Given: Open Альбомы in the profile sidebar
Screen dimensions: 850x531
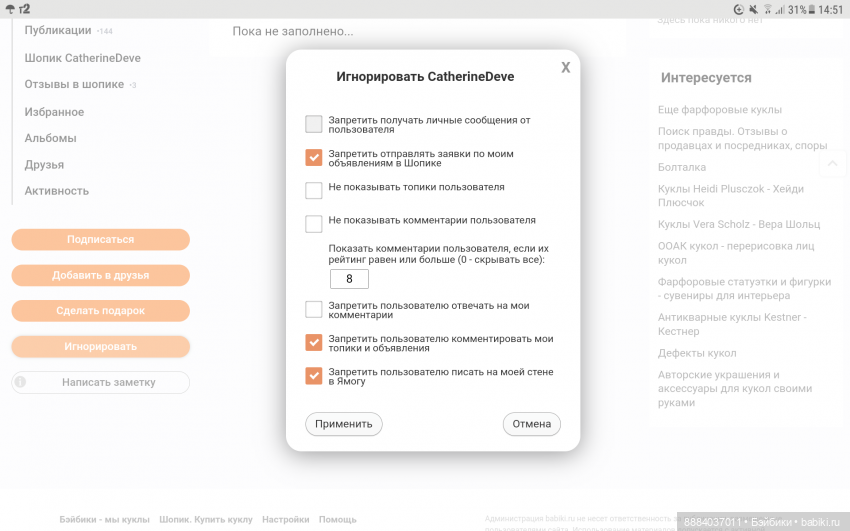Looking at the screenshot, I should pos(51,138).
